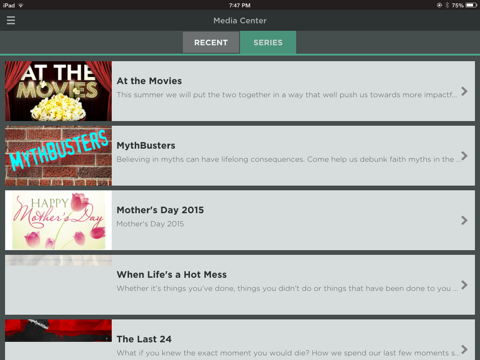Click description 'Whether it's things you've done'
Image resolution: width=480 pixels, height=360 pixels.
point(287,288)
